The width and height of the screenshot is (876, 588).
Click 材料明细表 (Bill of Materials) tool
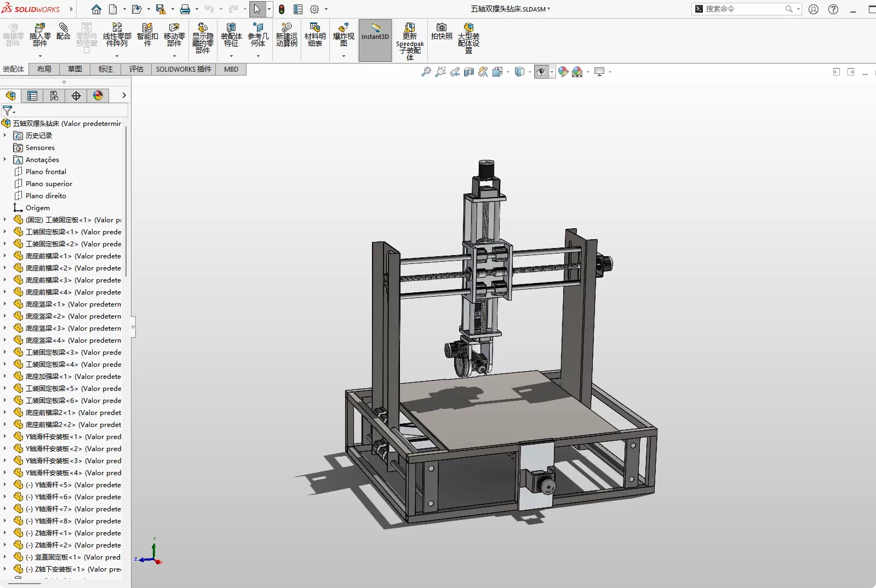coord(315,35)
